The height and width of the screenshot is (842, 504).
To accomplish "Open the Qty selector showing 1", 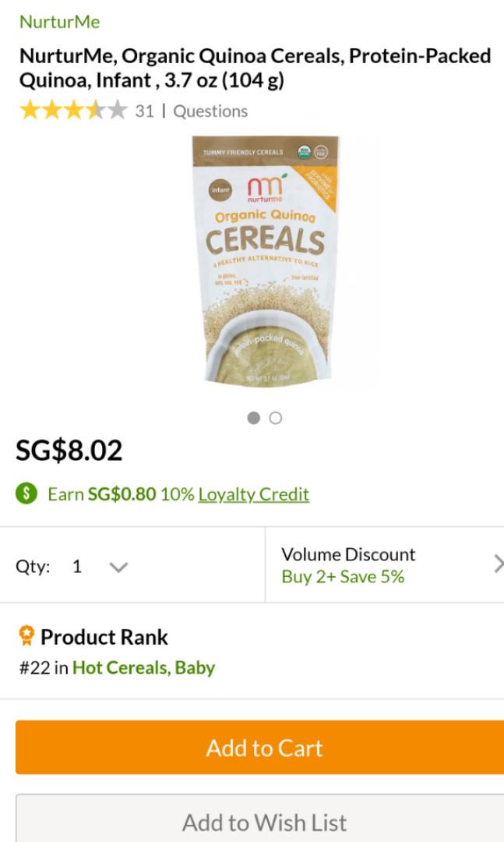I will [76, 566].
